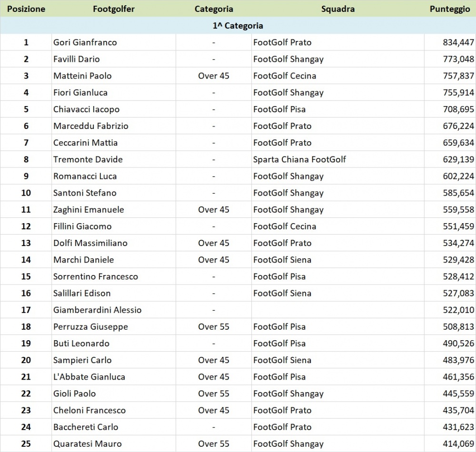This screenshot has height=452, width=476.
Task: Click the Categoria column header
Action: coord(214,9)
